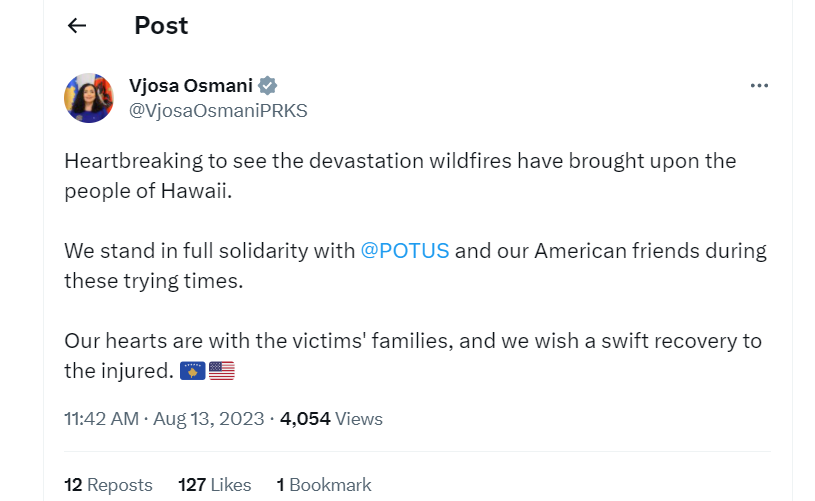The height and width of the screenshot is (501, 815).
Task: Click the United States flag emoji
Action: 222,371
